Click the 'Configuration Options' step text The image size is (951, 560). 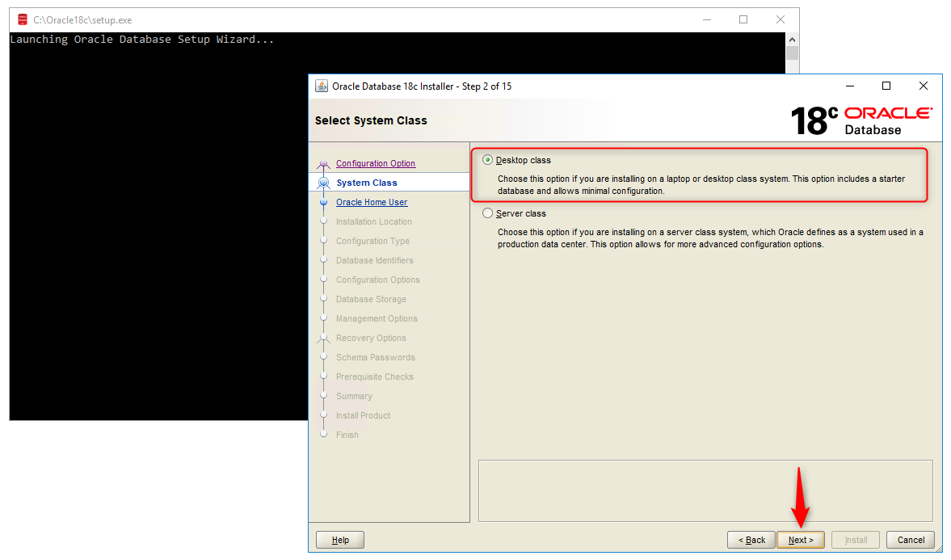(x=378, y=280)
